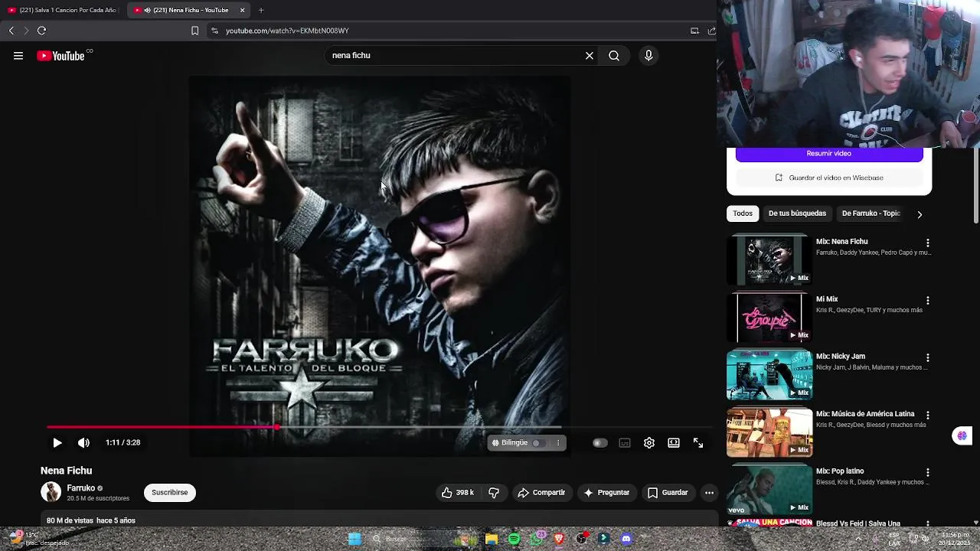The height and width of the screenshot is (551, 980).
Task: Open options for 'Mix: Nena Fichu'
Action: 928,243
